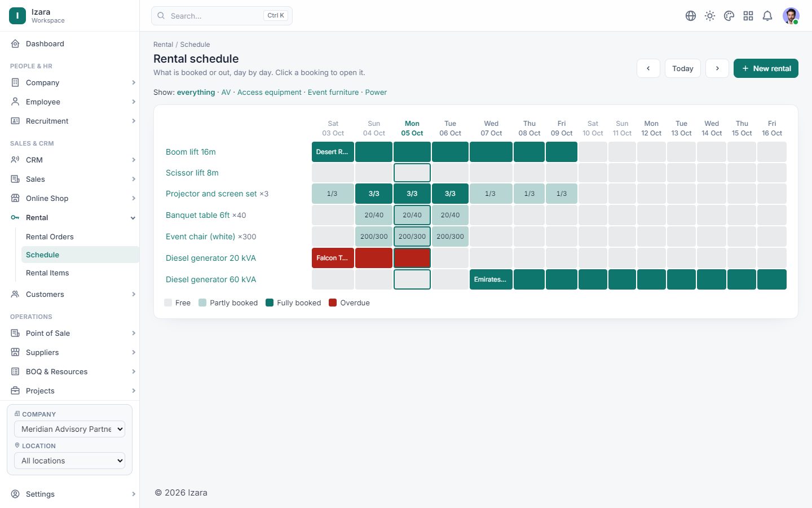Expand BOQ & Resources chevron
812x508 pixels.
[x=134, y=371]
